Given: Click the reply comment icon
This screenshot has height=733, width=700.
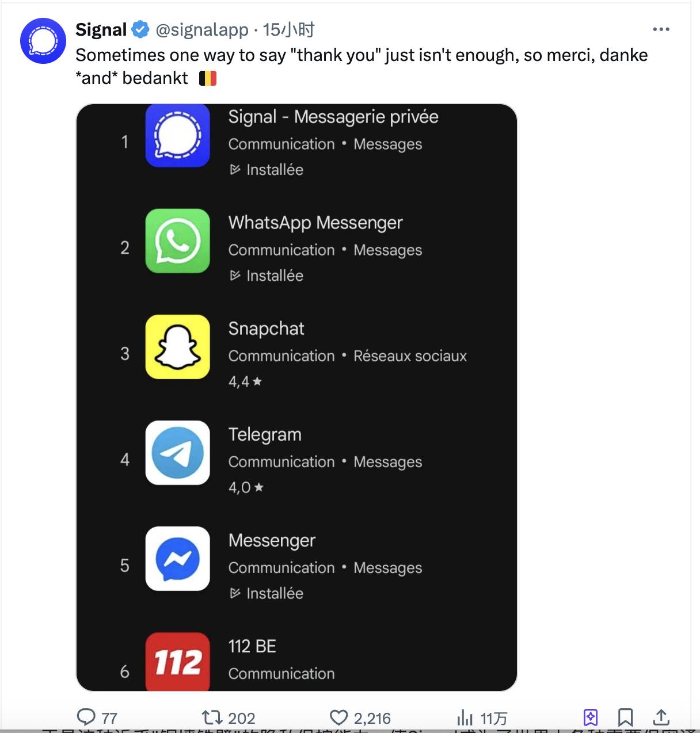Looking at the screenshot, I should point(86,717).
